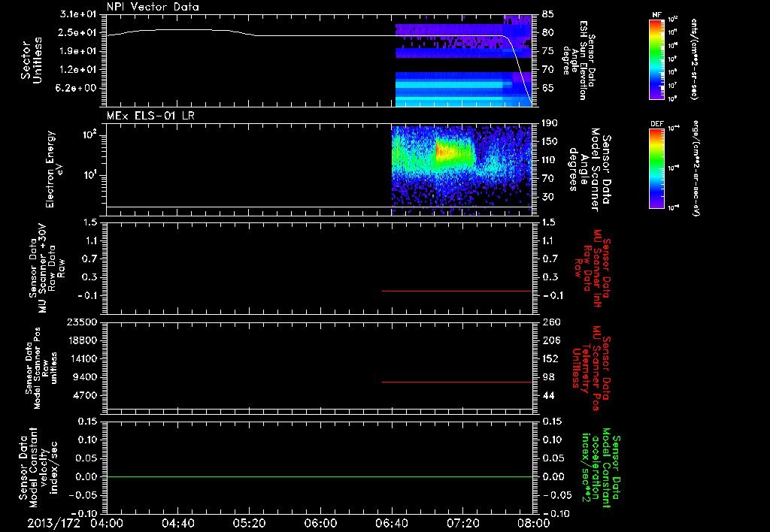Click the 06:40 time axis label

pyautogui.click(x=391, y=523)
